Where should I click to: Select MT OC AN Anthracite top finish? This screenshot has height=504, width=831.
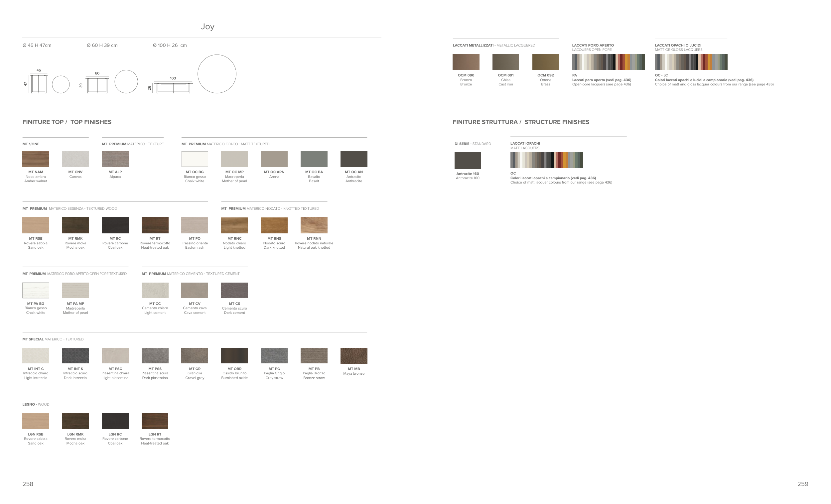354,159
